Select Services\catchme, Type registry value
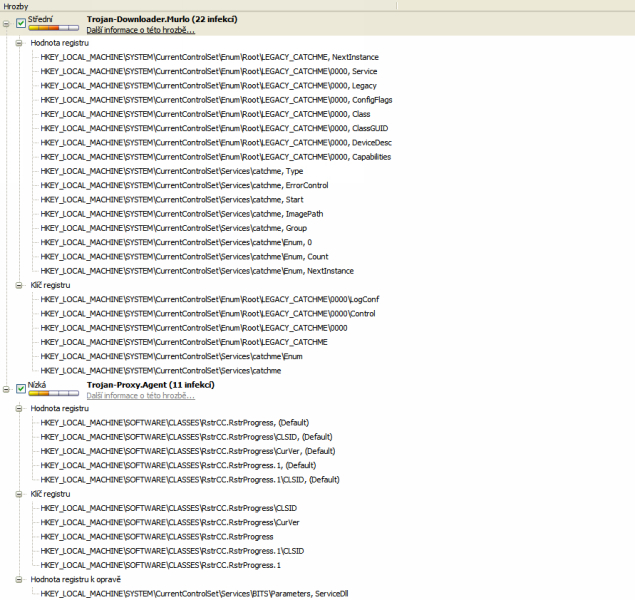Image resolution: width=635 pixels, height=600 pixels. (x=172, y=171)
